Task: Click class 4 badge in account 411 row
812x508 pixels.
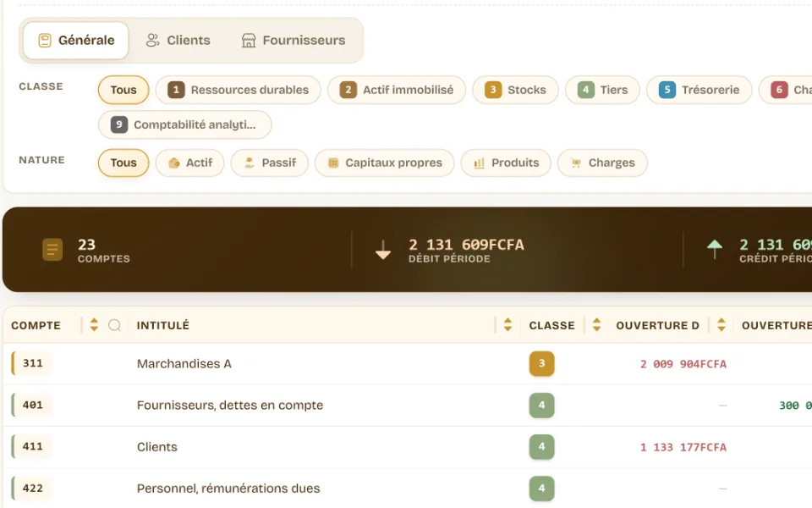Action: click(x=541, y=446)
